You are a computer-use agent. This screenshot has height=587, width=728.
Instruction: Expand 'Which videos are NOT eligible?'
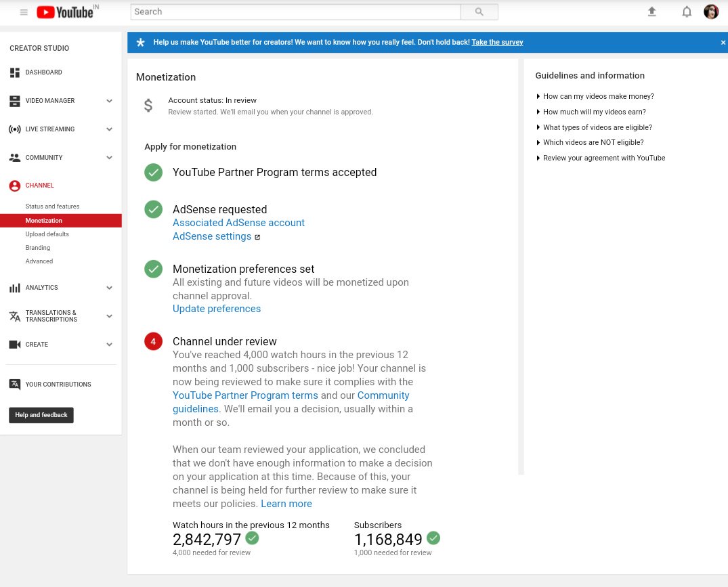(590, 142)
